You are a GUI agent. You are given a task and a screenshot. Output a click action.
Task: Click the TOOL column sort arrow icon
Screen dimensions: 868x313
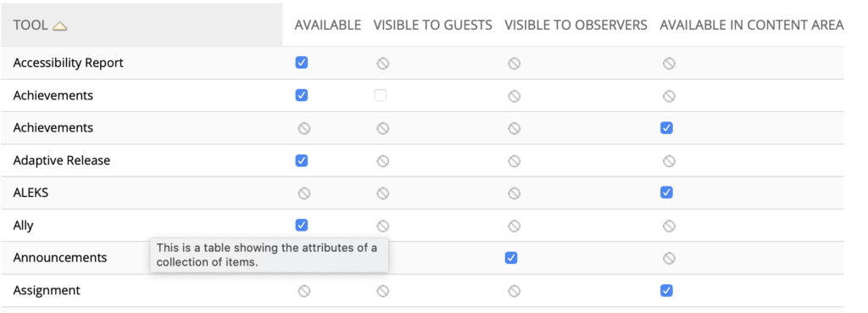click(60, 26)
